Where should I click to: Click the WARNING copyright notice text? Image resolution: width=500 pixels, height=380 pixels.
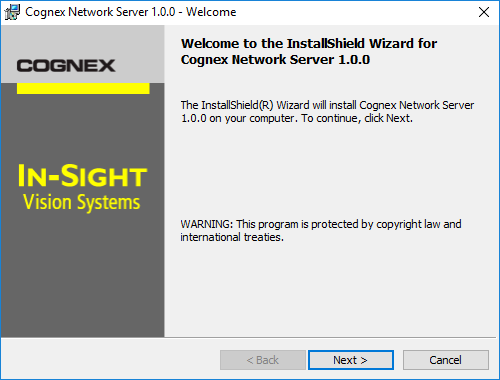click(321, 231)
